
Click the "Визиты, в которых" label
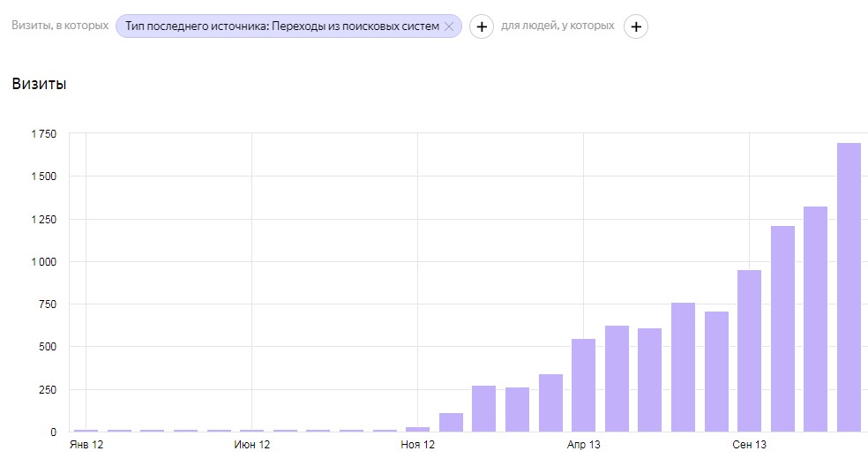(60, 26)
